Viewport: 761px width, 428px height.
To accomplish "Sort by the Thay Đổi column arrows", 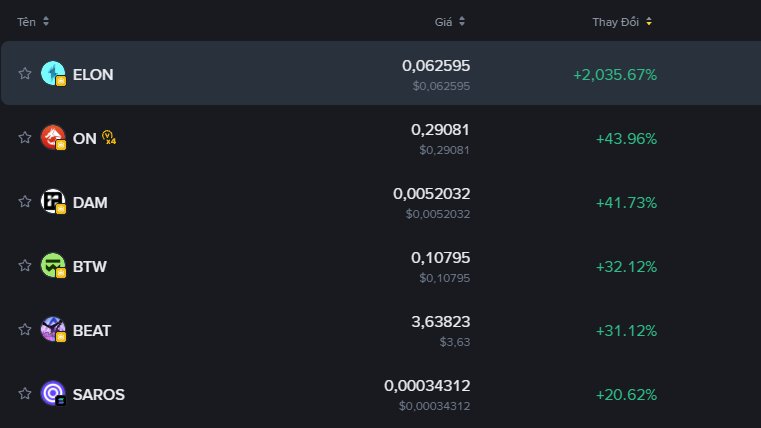I will [648, 21].
